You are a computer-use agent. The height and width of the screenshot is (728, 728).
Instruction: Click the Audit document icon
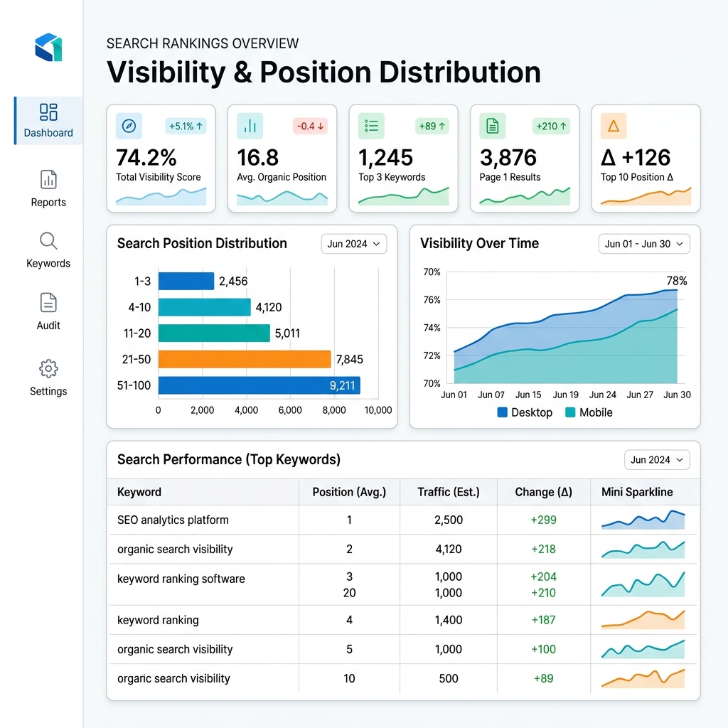point(48,303)
